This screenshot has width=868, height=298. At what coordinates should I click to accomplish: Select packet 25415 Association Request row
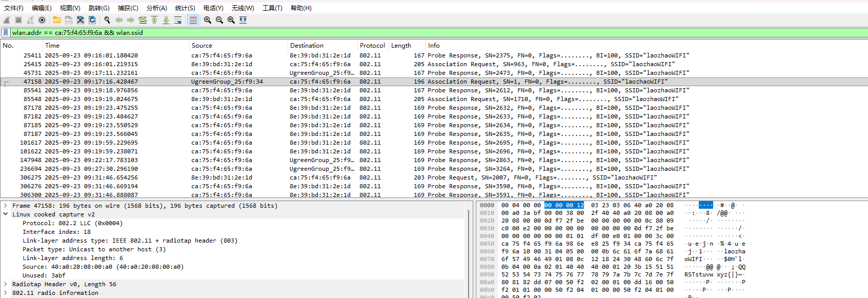tap(434, 64)
